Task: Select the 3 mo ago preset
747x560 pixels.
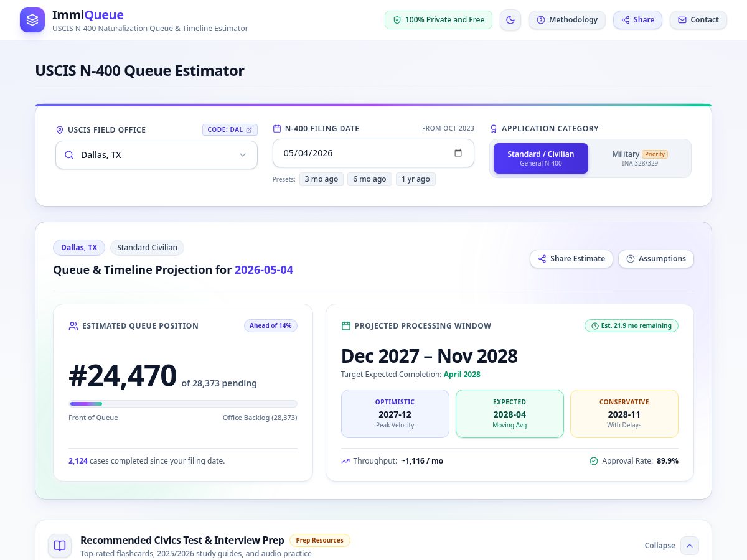Action: (321, 179)
